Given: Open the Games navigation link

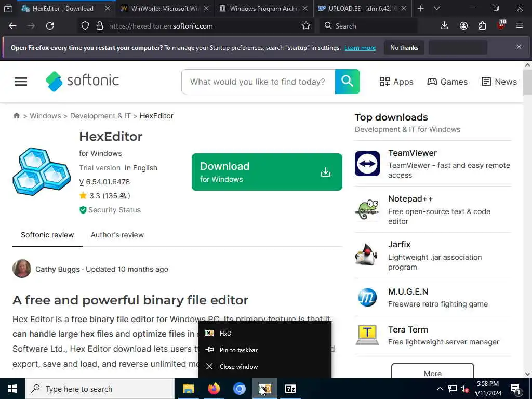Looking at the screenshot, I should (x=447, y=82).
